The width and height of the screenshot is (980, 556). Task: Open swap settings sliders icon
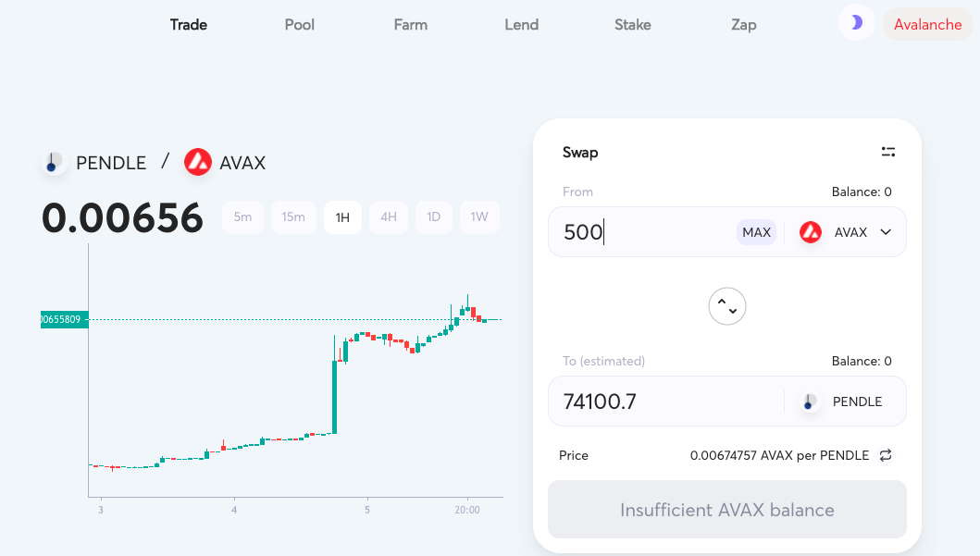(888, 152)
